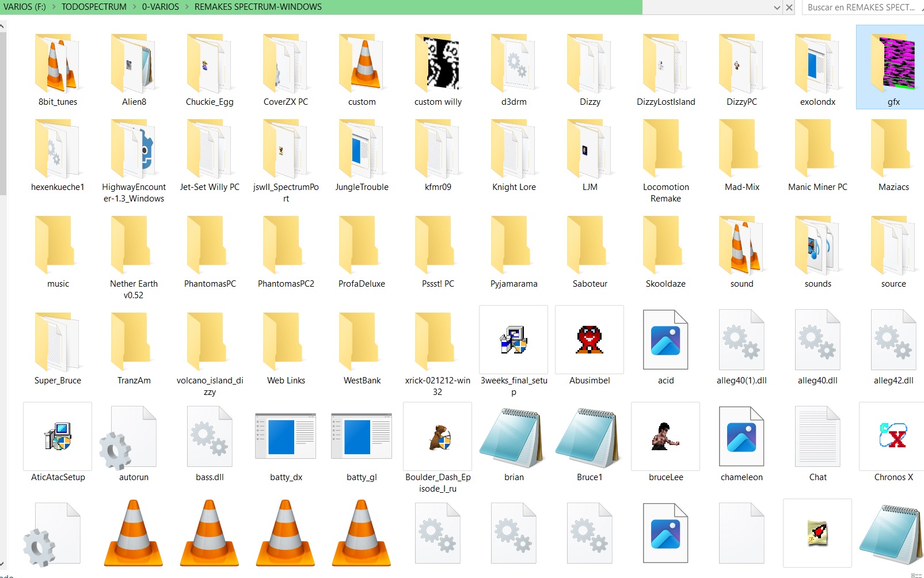The height and width of the screenshot is (578, 924).
Task: Click the X button beside address bar
Action: coord(789,7)
